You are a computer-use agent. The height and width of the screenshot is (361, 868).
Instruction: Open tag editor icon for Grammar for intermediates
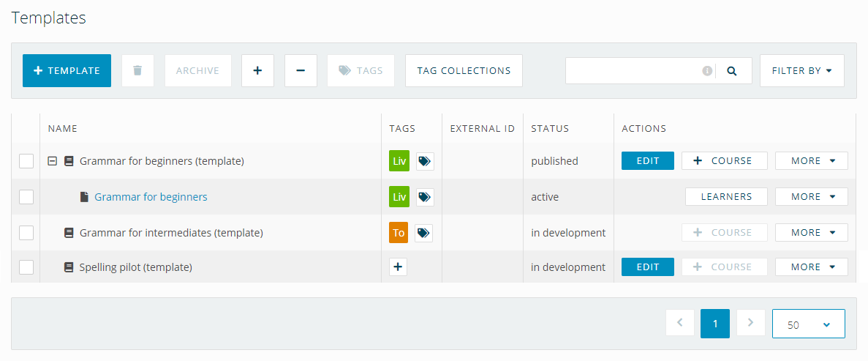423,233
